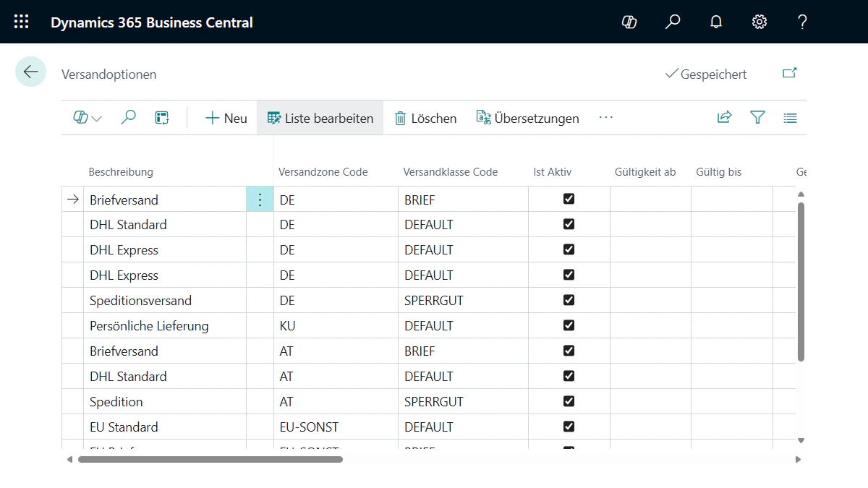Image resolution: width=868 pixels, height=488 pixels.
Task: Toggle Ist Aktiv for Persönliche Lieferung row
Action: click(x=569, y=325)
